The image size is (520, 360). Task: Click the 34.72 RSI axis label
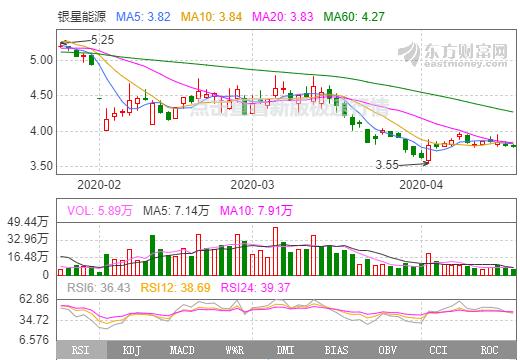click(34, 320)
